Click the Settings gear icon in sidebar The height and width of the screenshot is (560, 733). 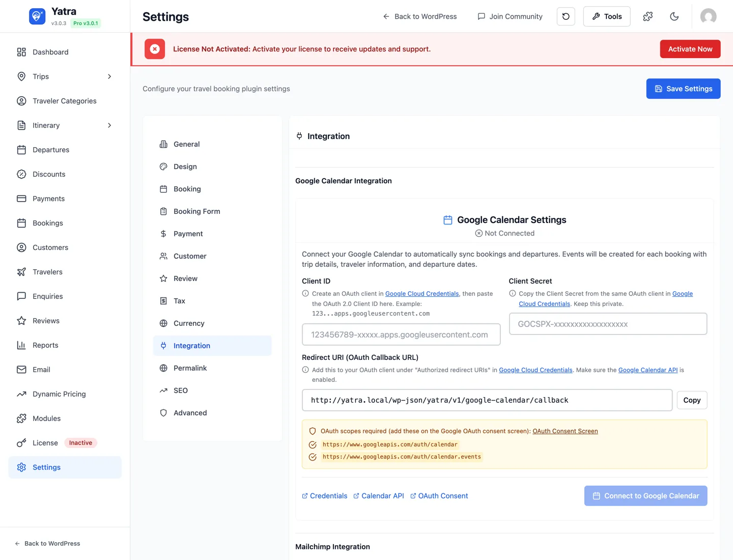pyautogui.click(x=21, y=467)
